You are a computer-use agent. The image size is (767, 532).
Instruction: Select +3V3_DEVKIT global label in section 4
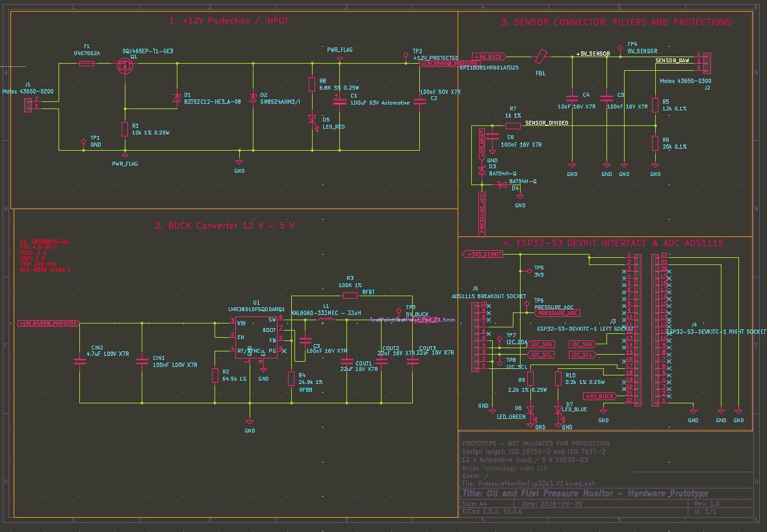(482, 254)
